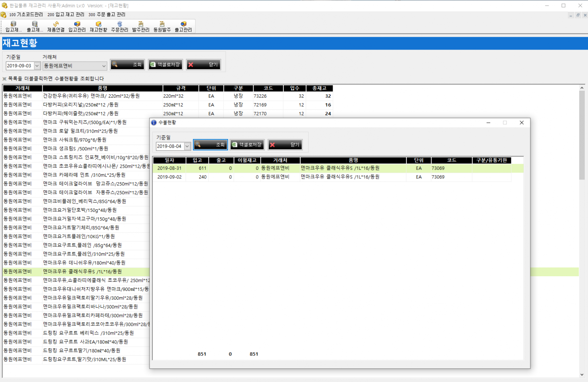
Task: Open the 입고제 toolbar icon
Action: (14, 26)
